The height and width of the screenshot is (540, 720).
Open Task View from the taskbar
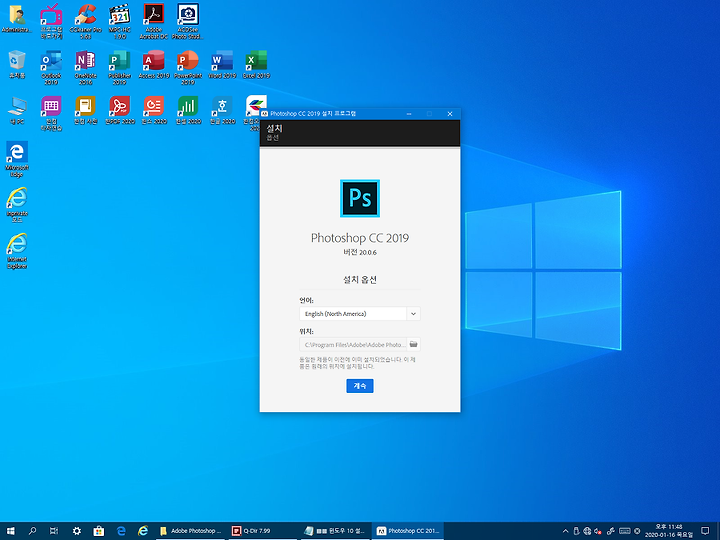point(54,531)
